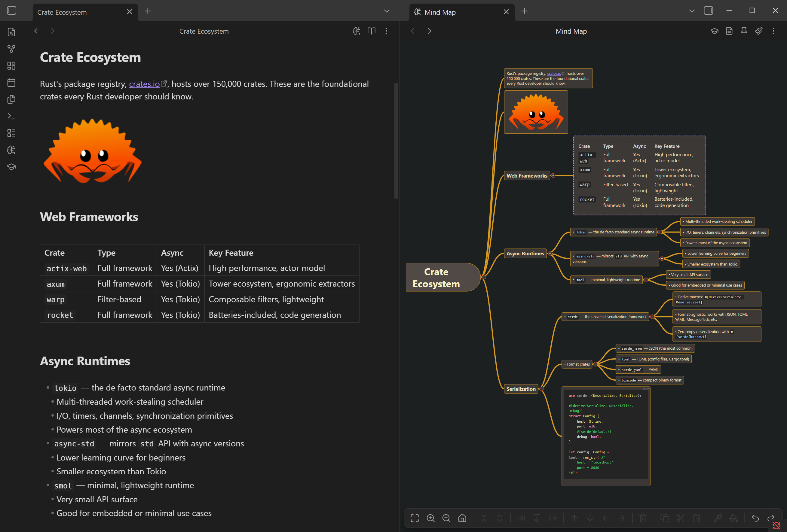
Task: Switch to the Crate Ecosystem tab
Action: pyautogui.click(x=62, y=12)
